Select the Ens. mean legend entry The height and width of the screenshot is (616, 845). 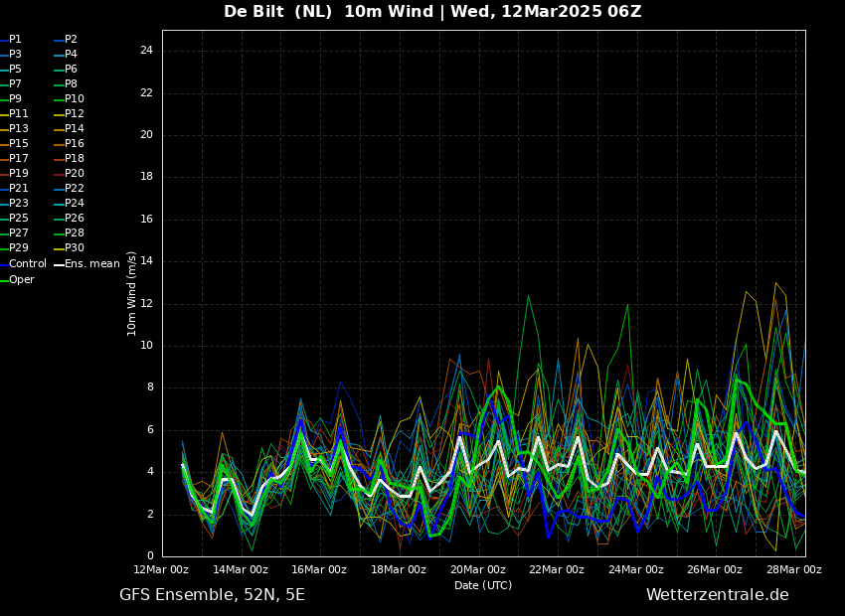tap(91, 264)
